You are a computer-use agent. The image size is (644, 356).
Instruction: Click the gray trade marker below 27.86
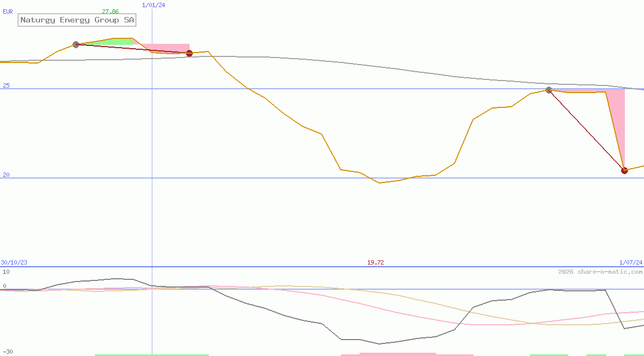tap(76, 44)
